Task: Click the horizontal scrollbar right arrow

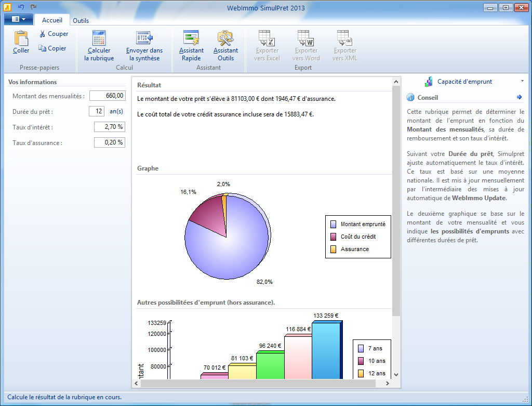Action: (x=388, y=383)
